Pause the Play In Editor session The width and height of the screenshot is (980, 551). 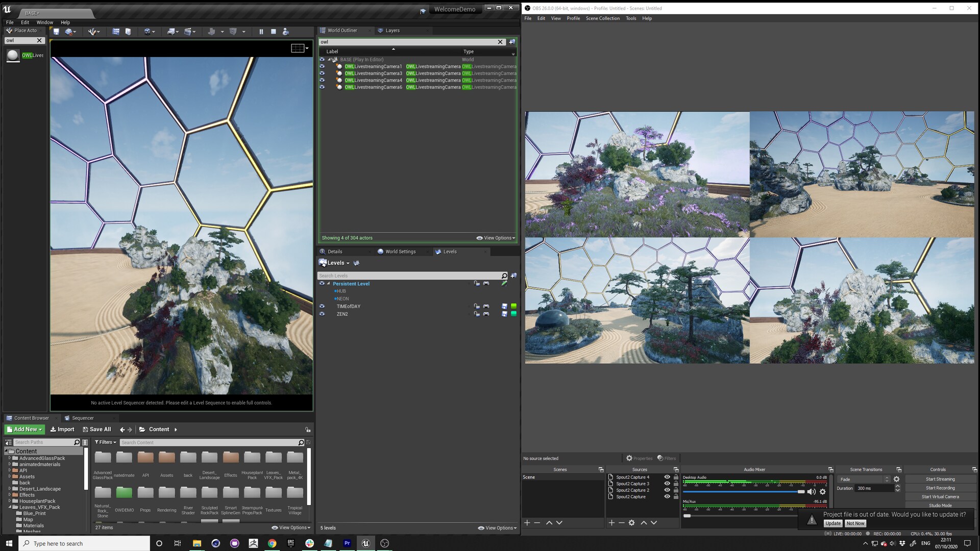pos(261,32)
